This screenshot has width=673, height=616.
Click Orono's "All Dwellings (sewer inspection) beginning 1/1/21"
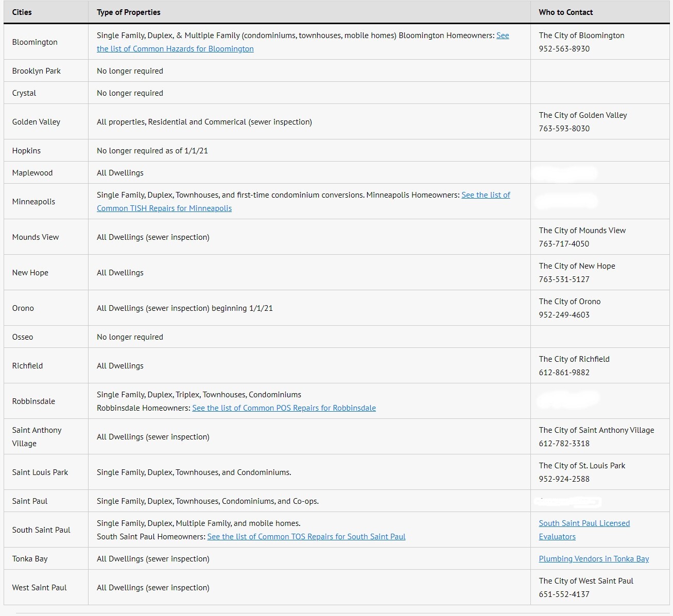185,308
